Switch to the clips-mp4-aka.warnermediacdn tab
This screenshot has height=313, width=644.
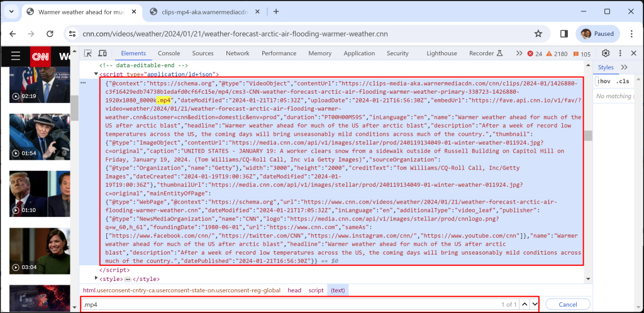pyautogui.click(x=204, y=12)
